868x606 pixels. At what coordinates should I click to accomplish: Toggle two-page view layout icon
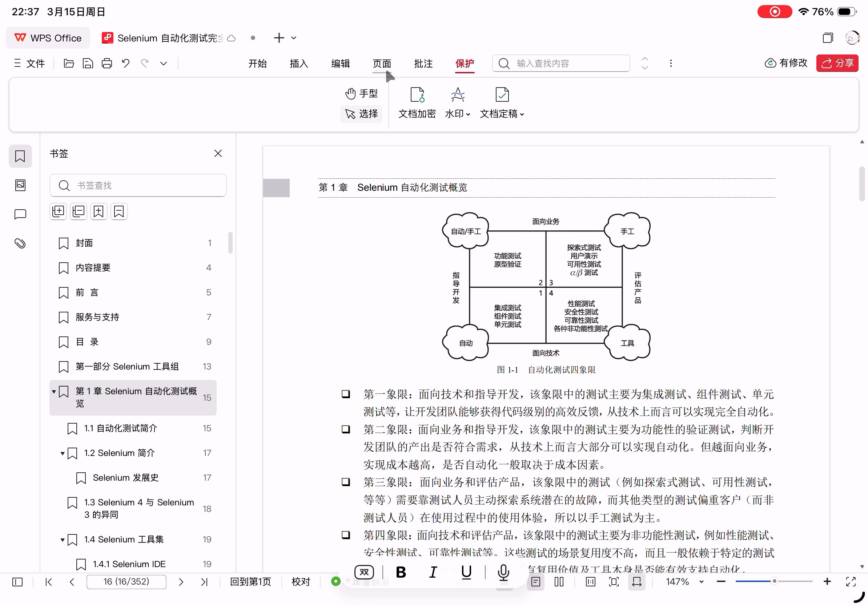pyautogui.click(x=559, y=582)
